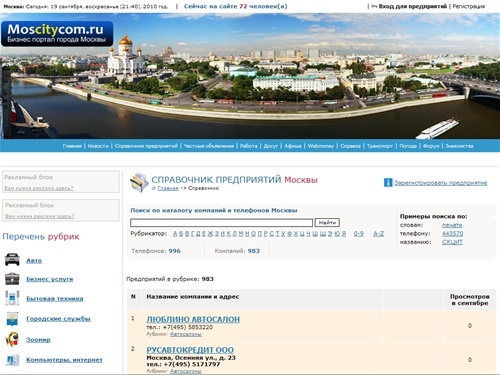Click the Компьютеры, интернет computer icon

pyautogui.click(x=12, y=360)
